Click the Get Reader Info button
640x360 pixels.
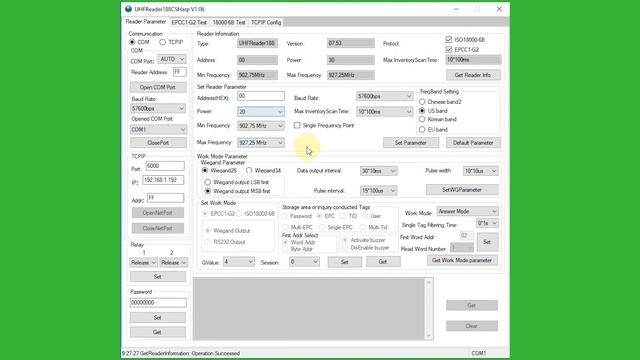(473, 75)
